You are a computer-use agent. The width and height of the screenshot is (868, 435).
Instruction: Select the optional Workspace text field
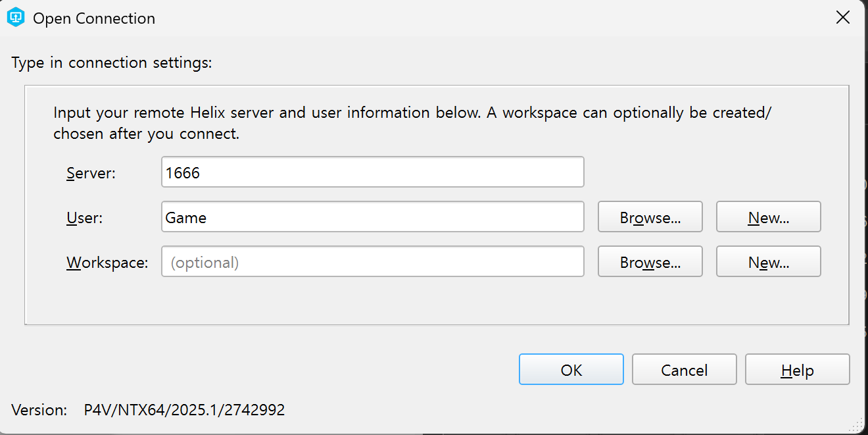tap(373, 262)
